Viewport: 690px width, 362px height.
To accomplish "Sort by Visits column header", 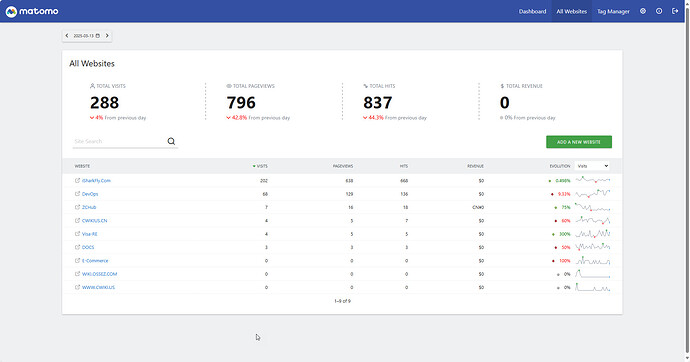I will pyautogui.click(x=260, y=166).
